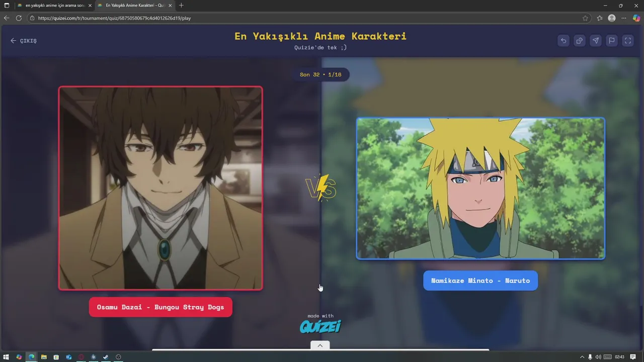This screenshot has height=362, width=644.
Task: Toggle fullscreen mode icon in quiz header
Action: point(628,41)
